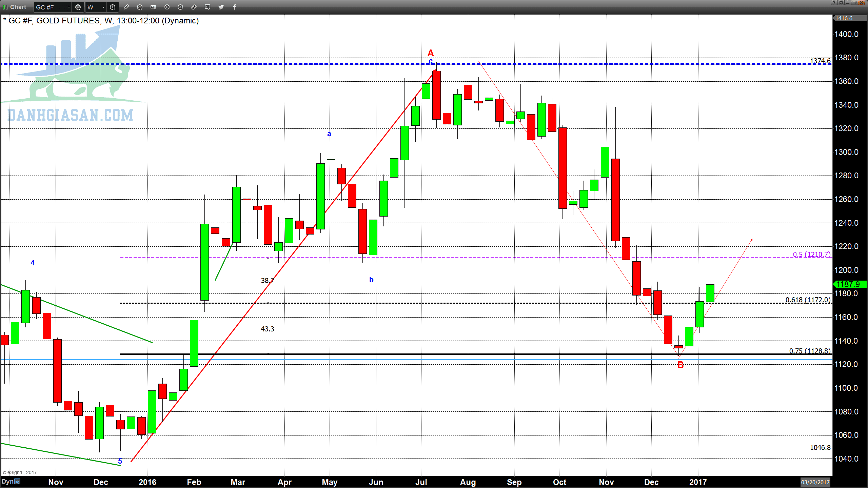Open the symbol settings gear menu
This screenshot has width=868, height=488.
(x=78, y=7)
